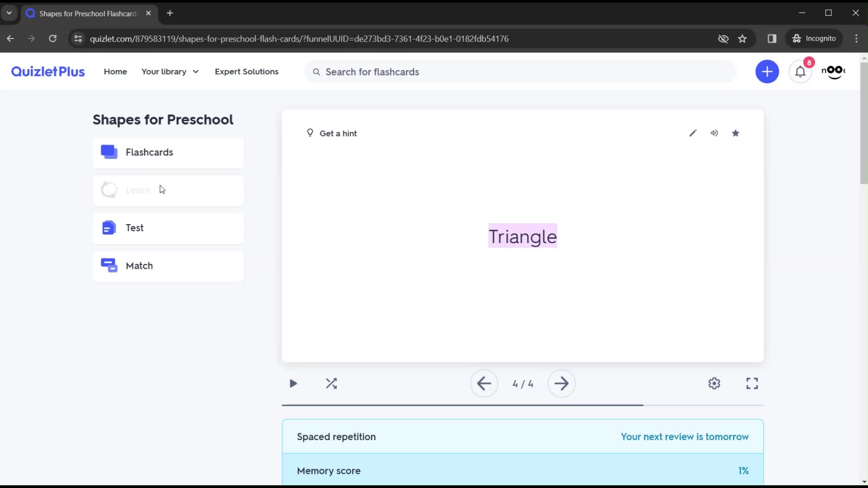Click the audio speaker icon on flashcard
868x488 pixels.
click(714, 132)
